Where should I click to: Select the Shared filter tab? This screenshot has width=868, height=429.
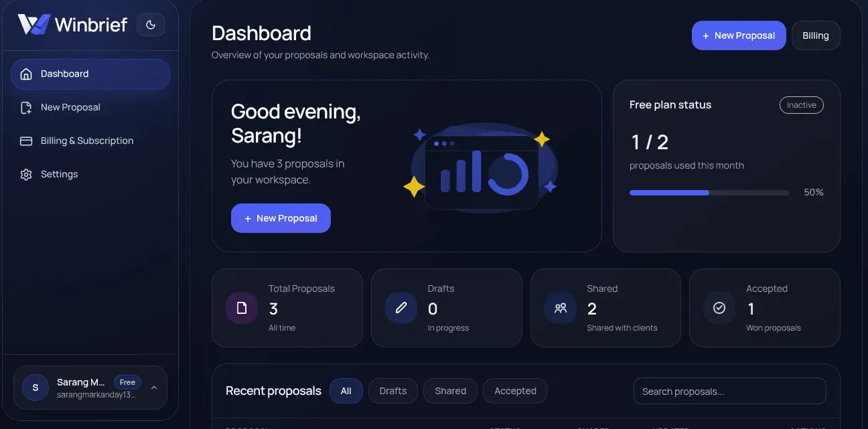coord(450,391)
